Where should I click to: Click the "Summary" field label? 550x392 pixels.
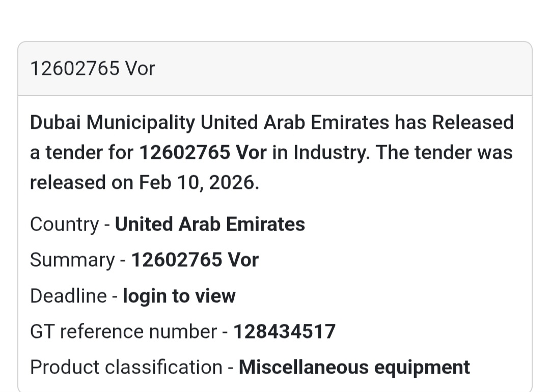[72, 260]
